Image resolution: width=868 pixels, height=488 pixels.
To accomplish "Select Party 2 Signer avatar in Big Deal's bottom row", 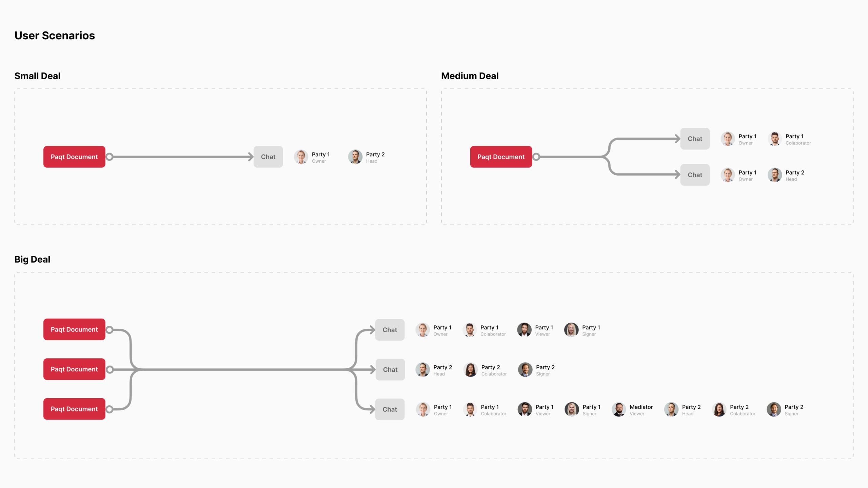I will click(774, 409).
